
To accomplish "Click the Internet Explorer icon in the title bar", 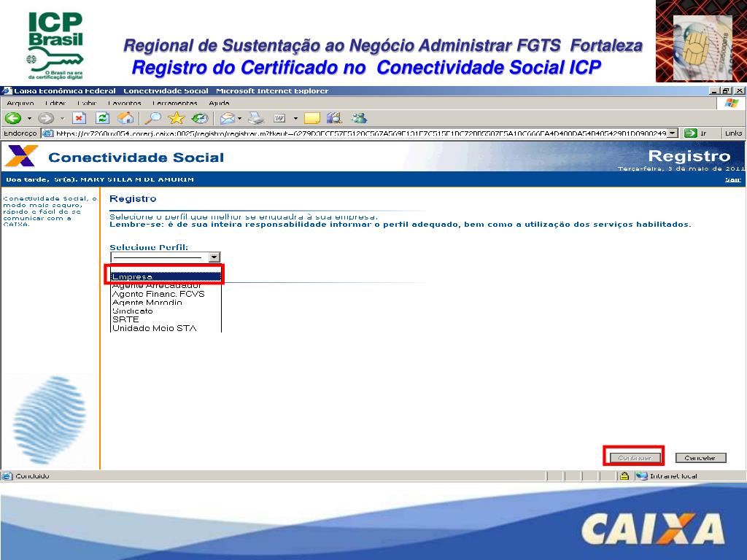I will click(x=7, y=90).
